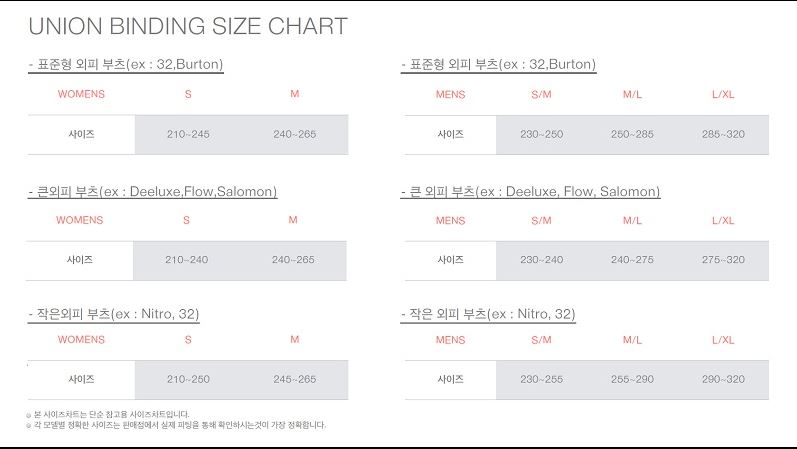Open the mens small boots Nitro, 32 heading

click(x=488, y=314)
